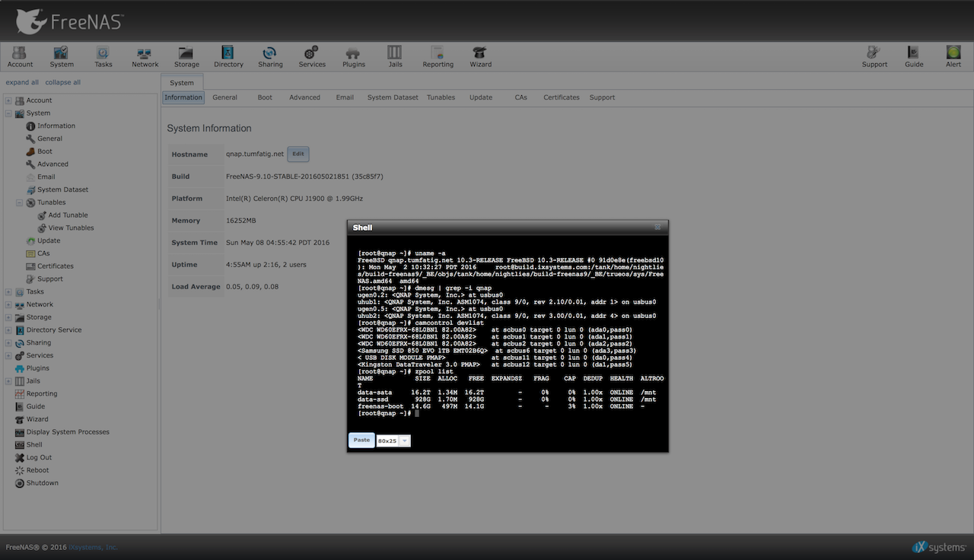Switch to the Advanced tab

(304, 97)
